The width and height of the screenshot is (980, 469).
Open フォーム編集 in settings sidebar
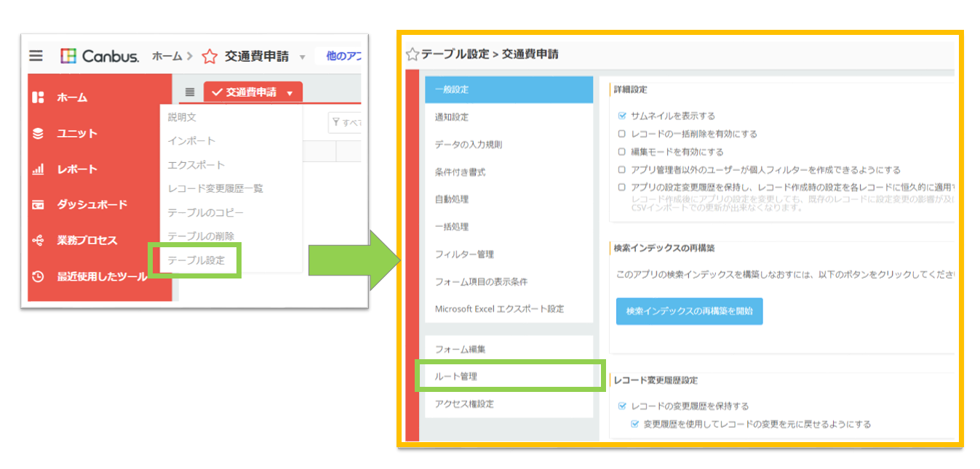tap(509, 349)
